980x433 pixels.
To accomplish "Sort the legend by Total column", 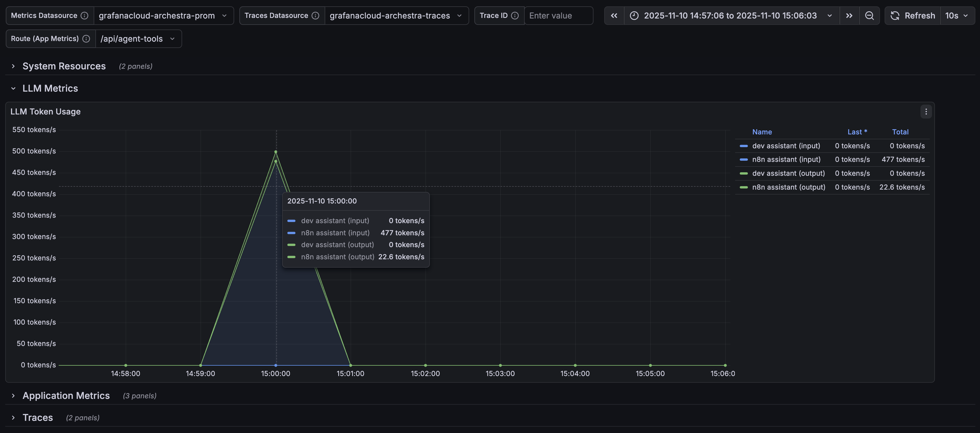I will 900,132.
